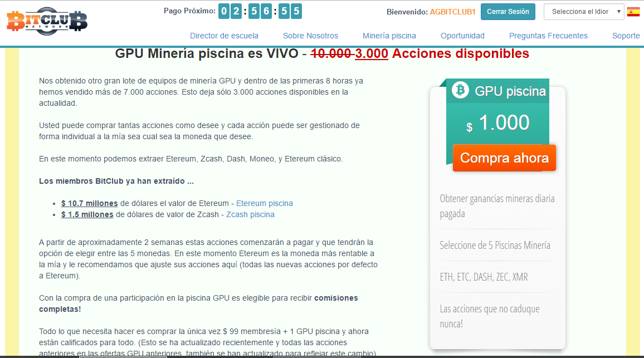Click 'Obtener ganancias mineras diaria pagada' text

coord(497,206)
